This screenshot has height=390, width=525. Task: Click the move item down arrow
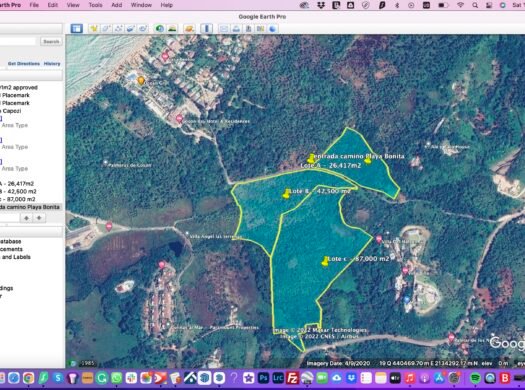tap(39, 218)
